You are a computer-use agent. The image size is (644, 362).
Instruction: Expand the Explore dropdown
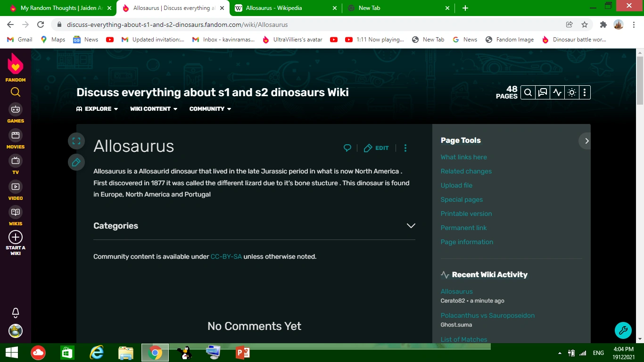[97, 109]
